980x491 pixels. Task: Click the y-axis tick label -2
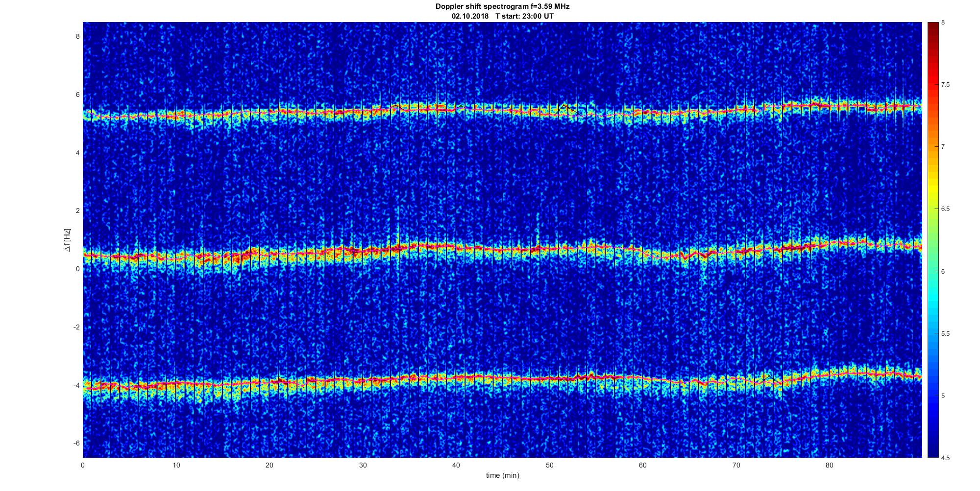coord(76,327)
